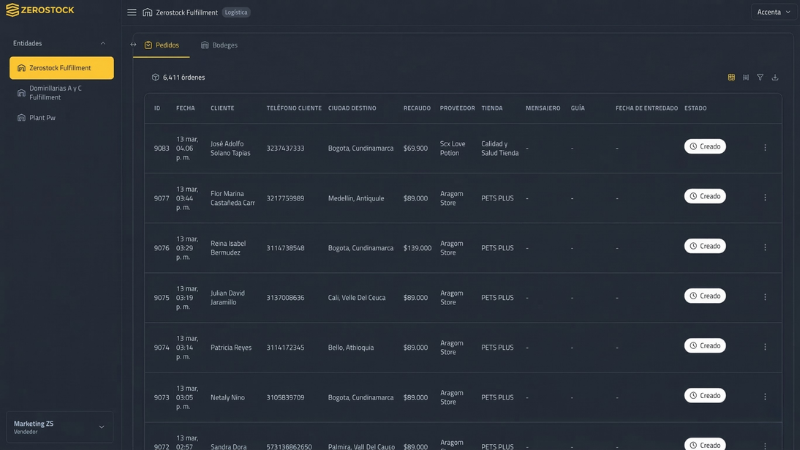Switch to the Bodegas tab
The height and width of the screenshot is (450, 800).
(x=219, y=45)
